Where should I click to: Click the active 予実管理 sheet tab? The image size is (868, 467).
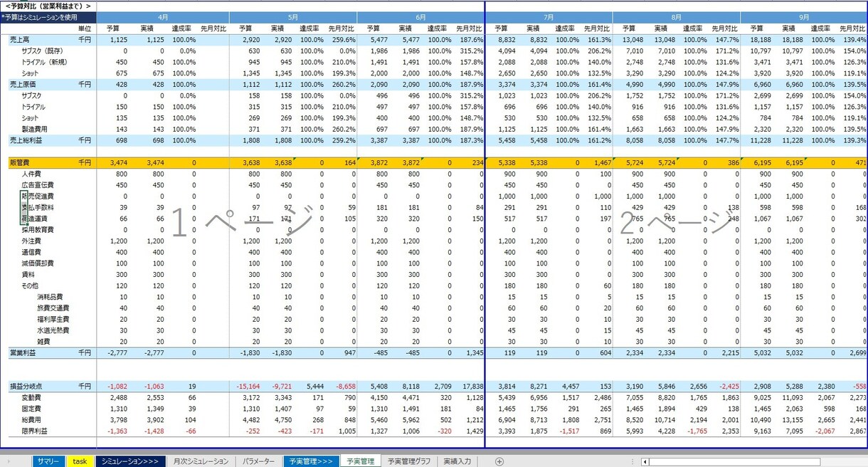coord(361,461)
